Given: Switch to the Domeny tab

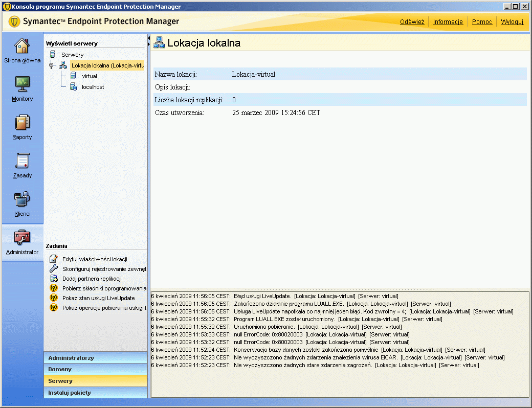Looking at the screenshot, I should 95,369.
